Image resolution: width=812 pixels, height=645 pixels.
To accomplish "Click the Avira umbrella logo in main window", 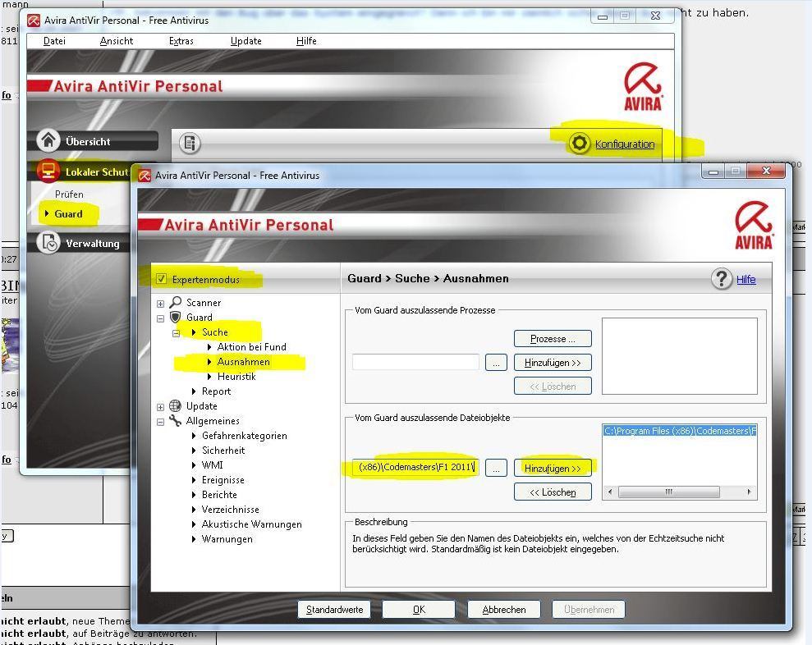I will [643, 87].
